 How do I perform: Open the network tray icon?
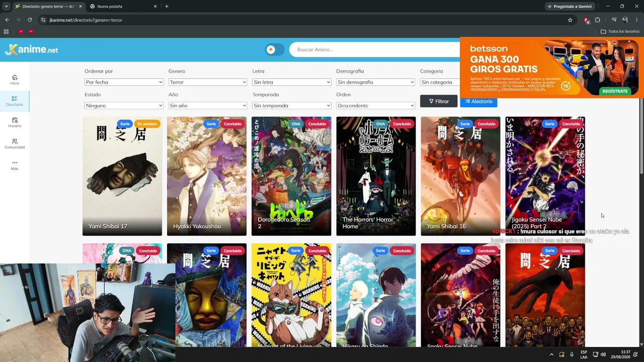point(596,354)
